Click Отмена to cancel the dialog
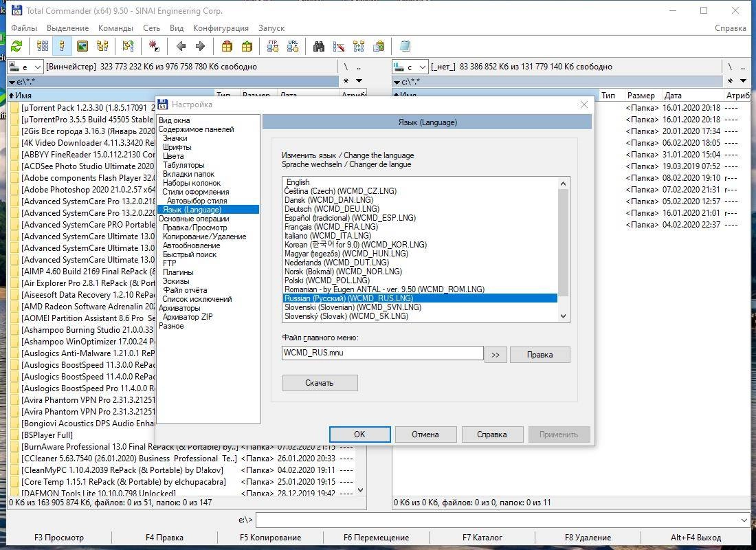The width and height of the screenshot is (756, 550). click(x=425, y=434)
